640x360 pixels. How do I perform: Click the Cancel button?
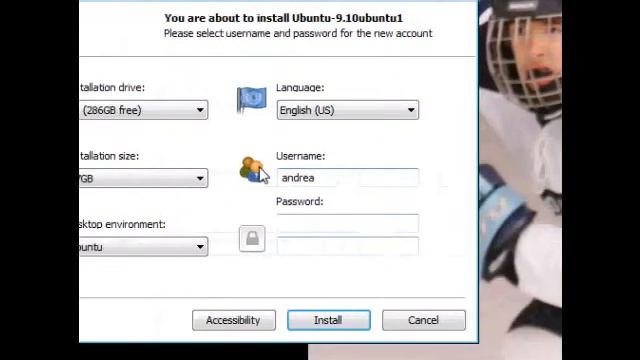(424, 320)
